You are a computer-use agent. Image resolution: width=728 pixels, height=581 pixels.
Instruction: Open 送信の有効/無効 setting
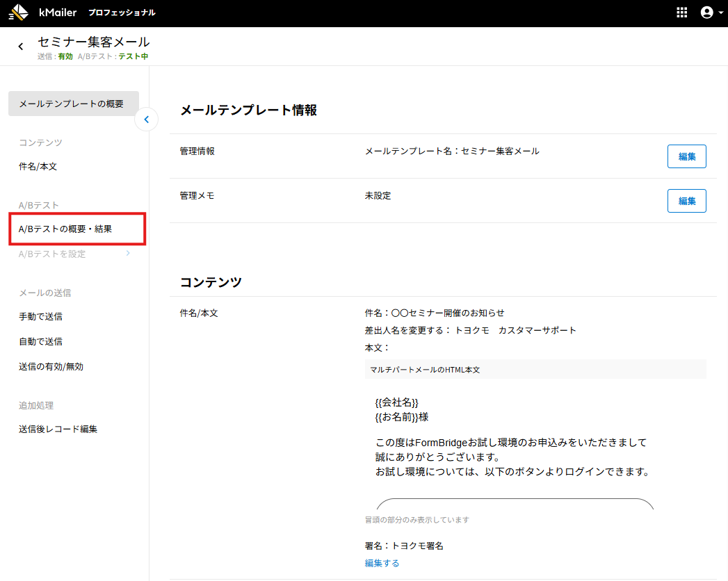click(51, 367)
